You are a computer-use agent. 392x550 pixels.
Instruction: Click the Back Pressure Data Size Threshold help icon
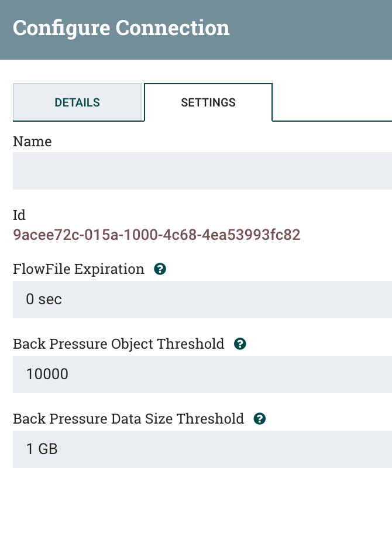click(258, 418)
